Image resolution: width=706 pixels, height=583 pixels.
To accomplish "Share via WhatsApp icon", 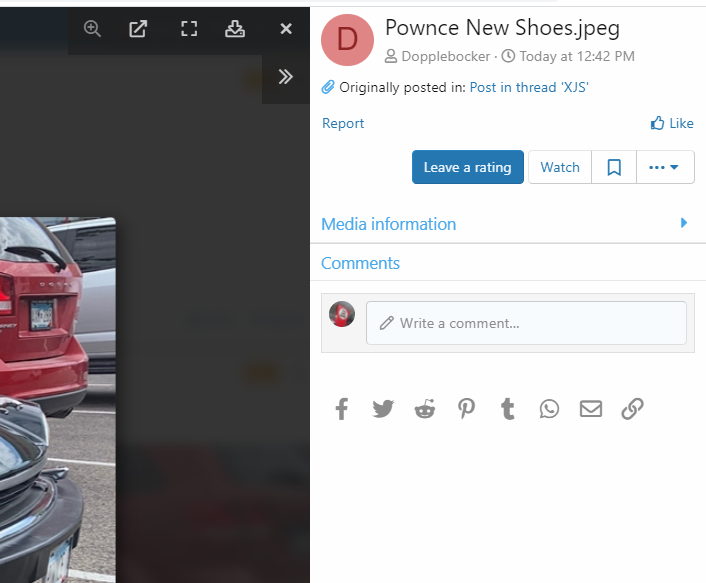I will tap(549, 408).
